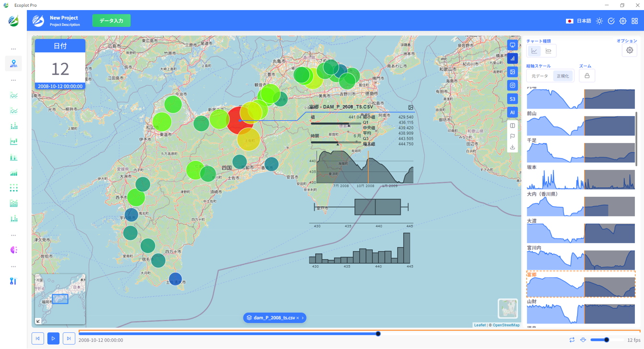This screenshot has height=349, width=644.
Task: Select the 前山 chart row
Action: [581, 124]
